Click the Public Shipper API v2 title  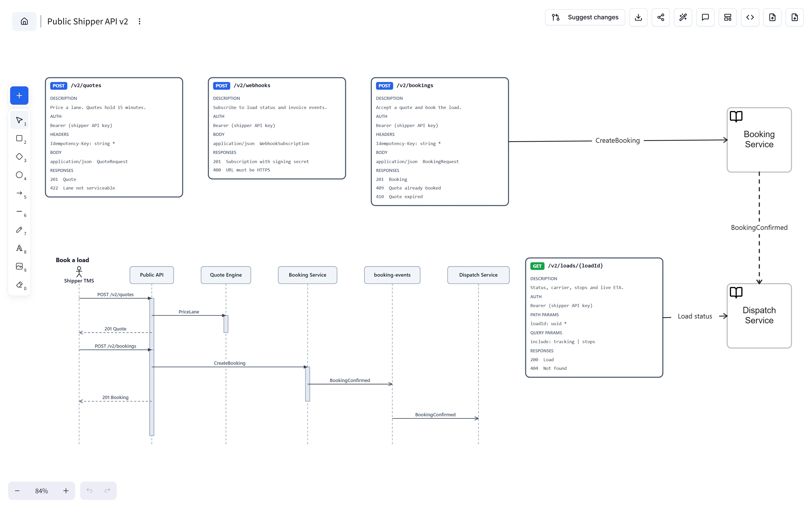click(88, 22)
